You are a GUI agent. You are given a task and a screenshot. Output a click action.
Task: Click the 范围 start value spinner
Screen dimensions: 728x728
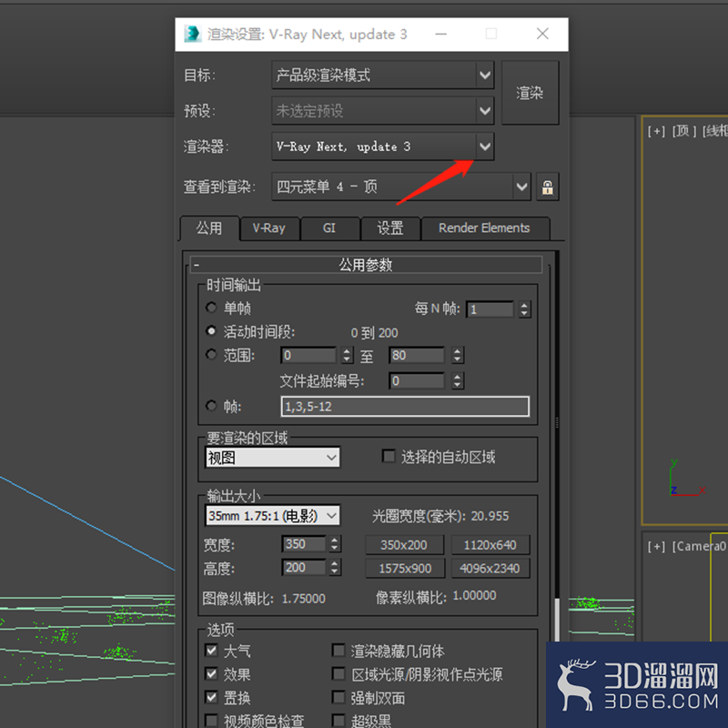347,355
